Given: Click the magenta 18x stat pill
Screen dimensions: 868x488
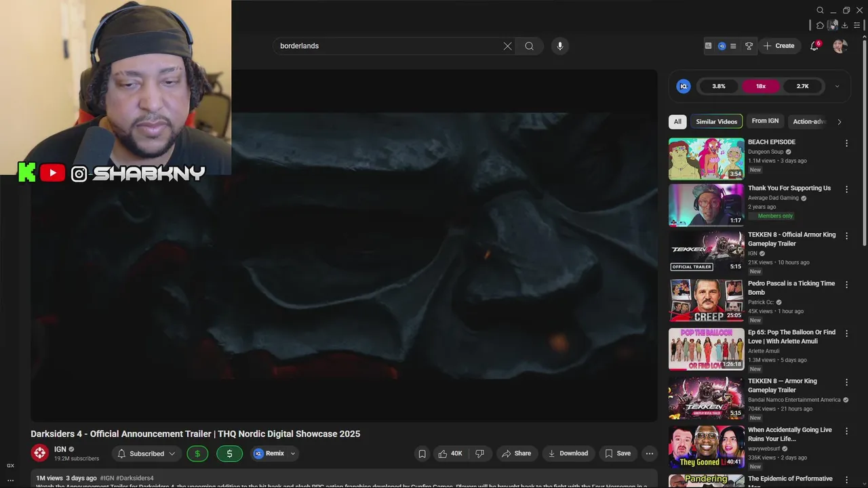Looking at the screenshot, I should pos(761,86).
